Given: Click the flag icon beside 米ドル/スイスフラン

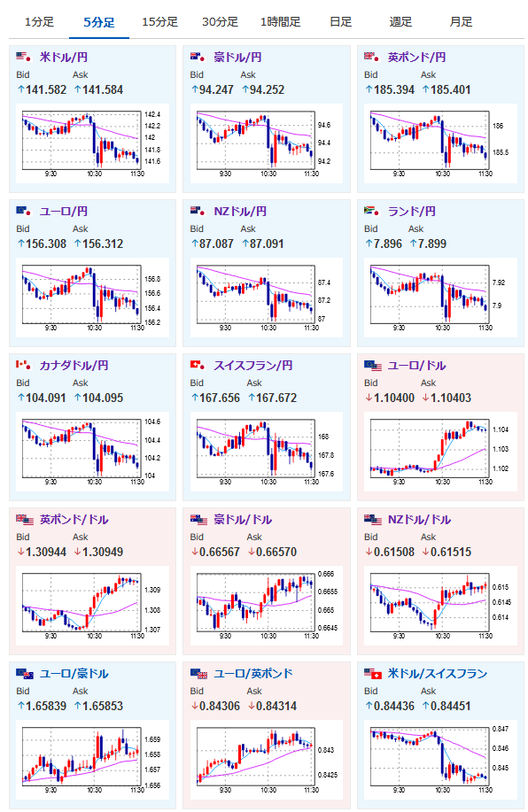Looking at the screenshot, I should click(x=373, y=673).
